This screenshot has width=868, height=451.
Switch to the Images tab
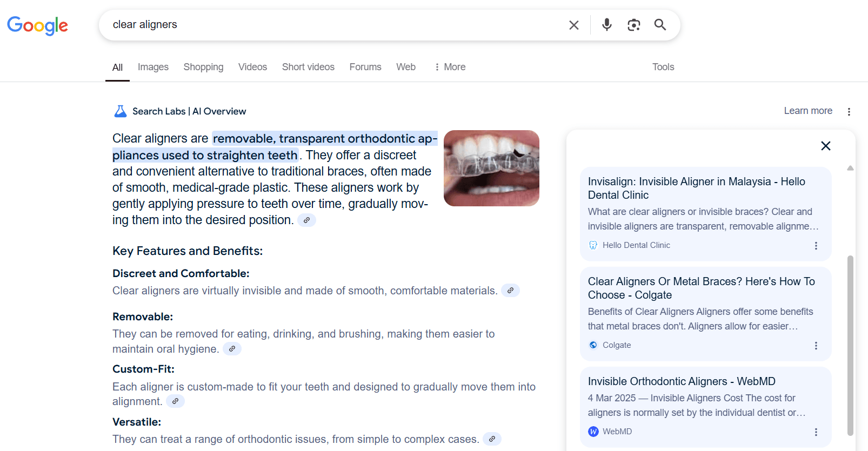tap(153, 67)
